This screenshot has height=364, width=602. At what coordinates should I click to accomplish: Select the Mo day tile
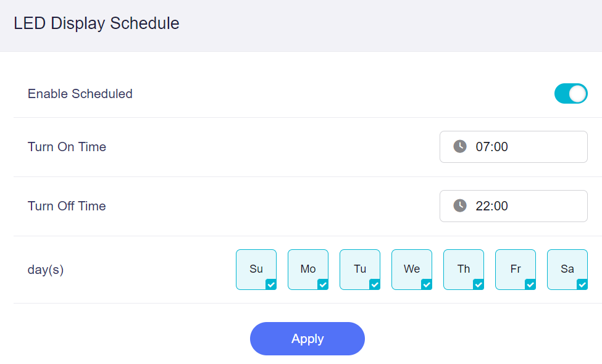point(307,265)
